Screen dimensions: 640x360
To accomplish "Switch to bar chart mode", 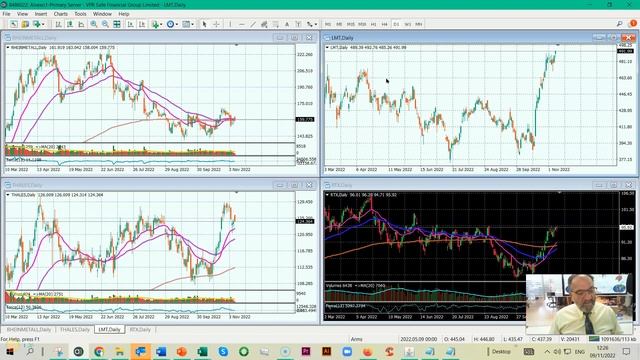I will (x=58, y=24).
